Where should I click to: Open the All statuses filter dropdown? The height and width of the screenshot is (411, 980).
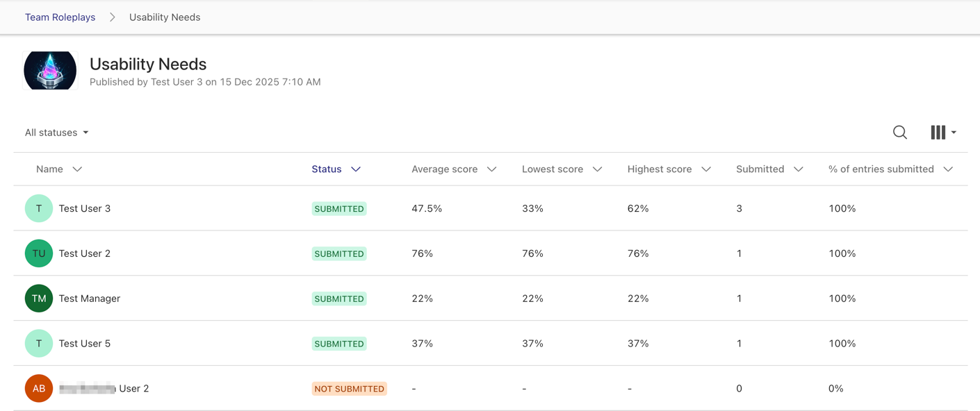pos(57,133)
